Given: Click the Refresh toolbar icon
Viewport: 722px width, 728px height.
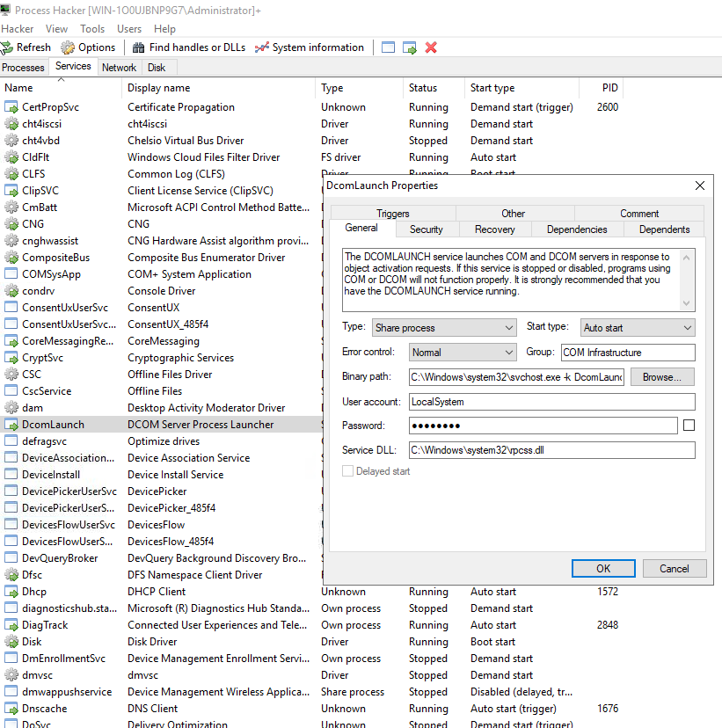Looking at the screenshot, I should pos(8,47).
